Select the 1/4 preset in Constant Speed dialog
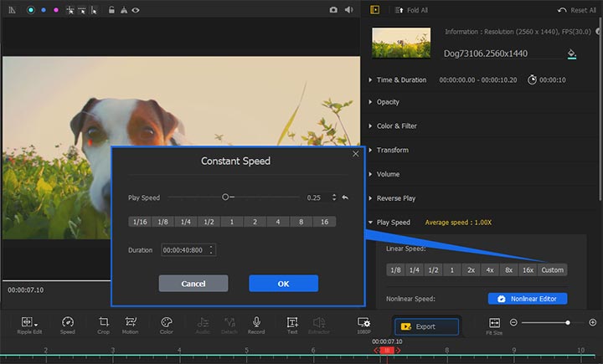 [184, 222]
